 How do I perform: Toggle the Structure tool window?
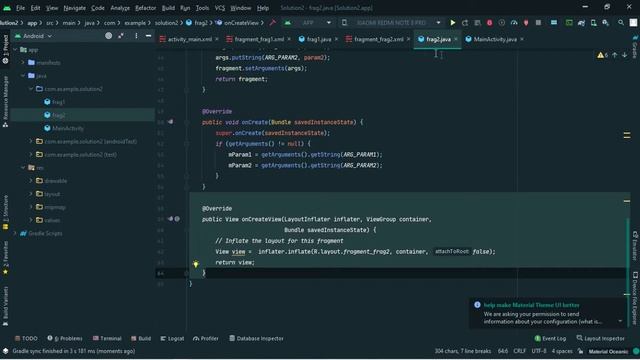point(5,212)
